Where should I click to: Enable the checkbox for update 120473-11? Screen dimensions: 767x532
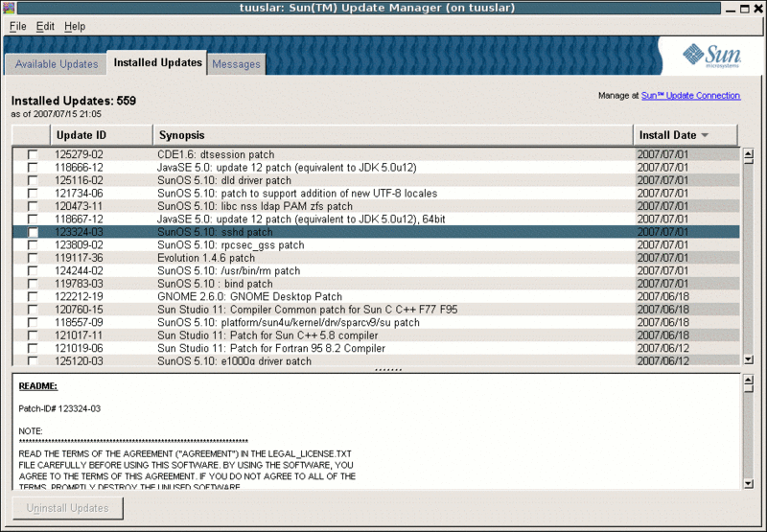tap(33, 206)
